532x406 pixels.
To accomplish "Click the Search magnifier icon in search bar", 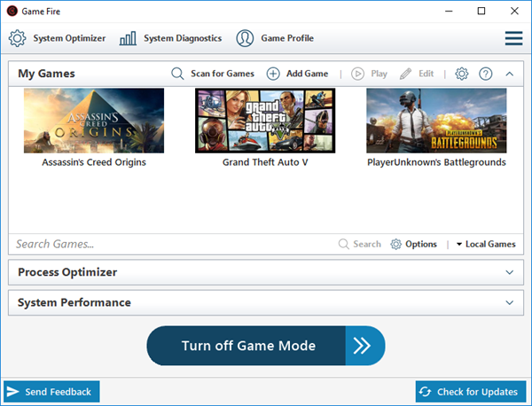I will pos(344,244).
